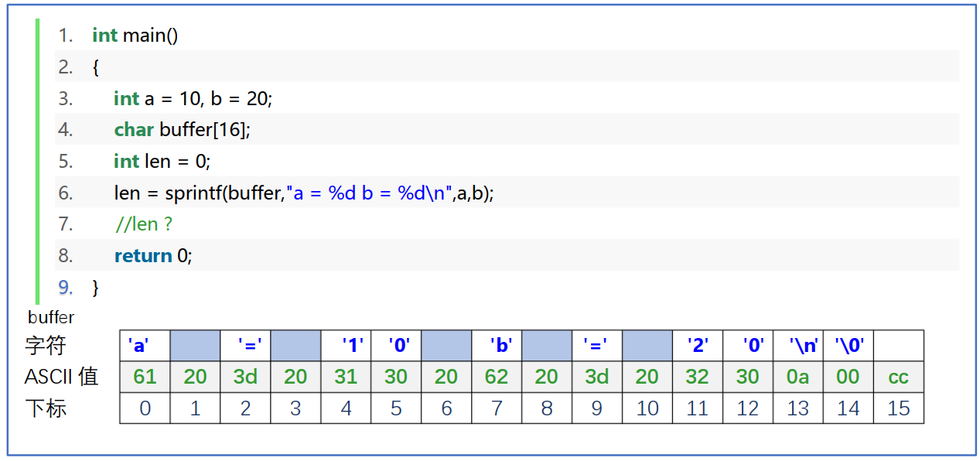This screenshot has width=980, height=461.
Task: Click the index '15' cell in 下标 row
Action: click(899, 408)
